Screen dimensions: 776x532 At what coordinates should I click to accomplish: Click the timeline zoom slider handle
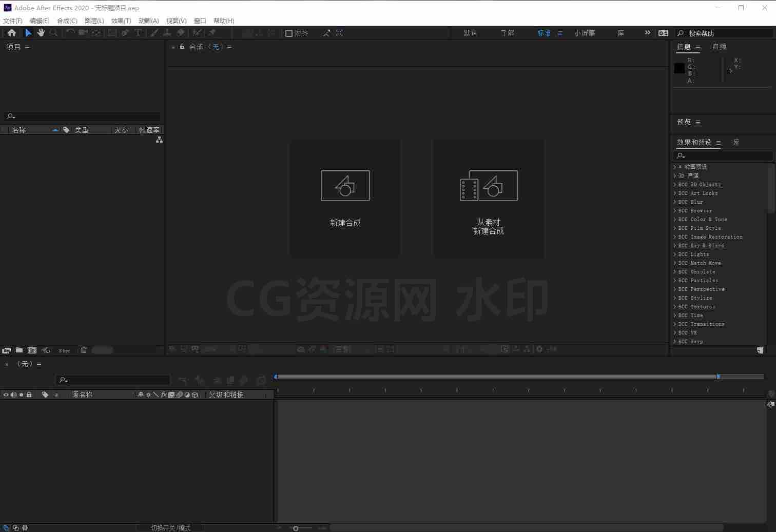click(296, 528)
